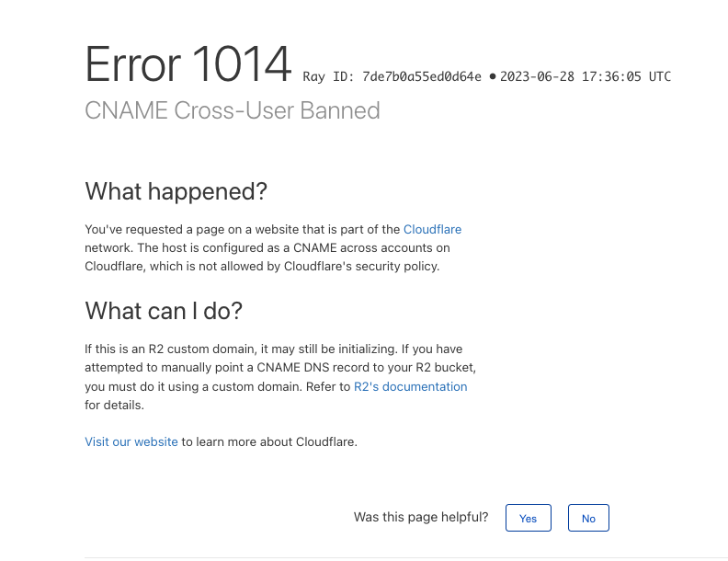Click the Ray ID value 7de7b0a55ed0d64e

[422, 76]
